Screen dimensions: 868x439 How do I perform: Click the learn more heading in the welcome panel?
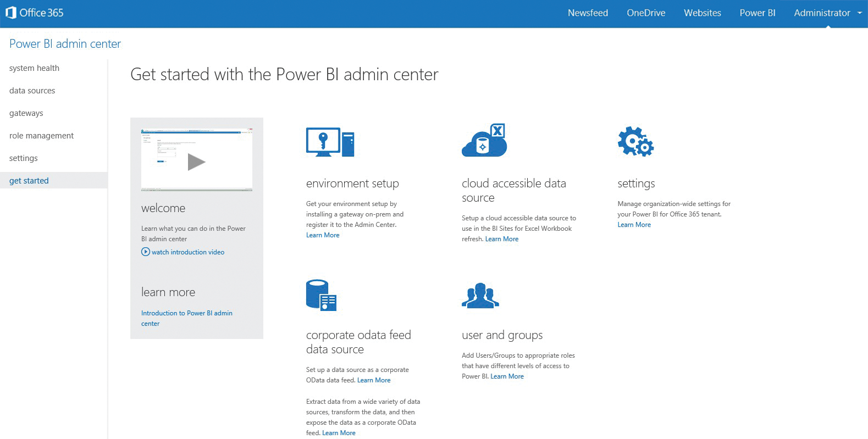pos(168,292)
